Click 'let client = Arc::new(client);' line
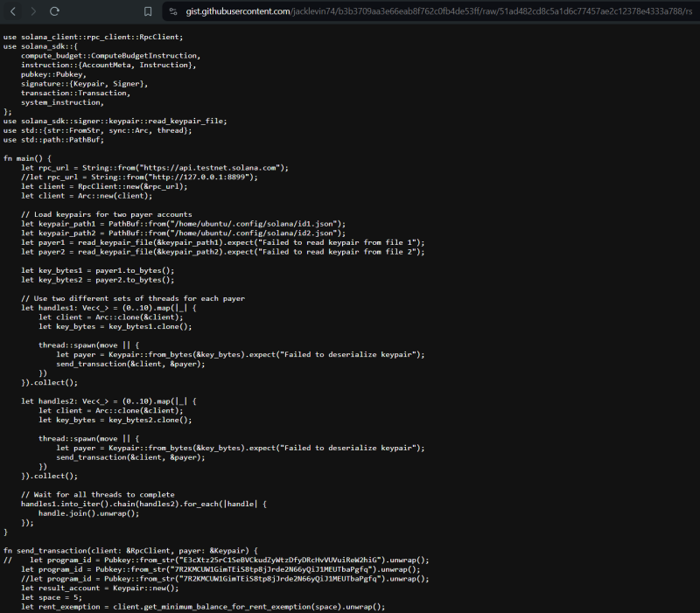This screenshot has width=700, height=613. click(x=87, y=196)
